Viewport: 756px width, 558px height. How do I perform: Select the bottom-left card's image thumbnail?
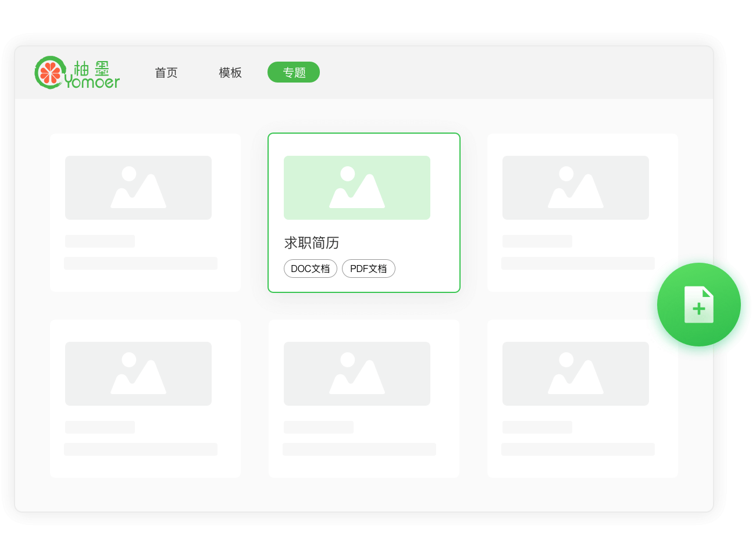[138, 374]
